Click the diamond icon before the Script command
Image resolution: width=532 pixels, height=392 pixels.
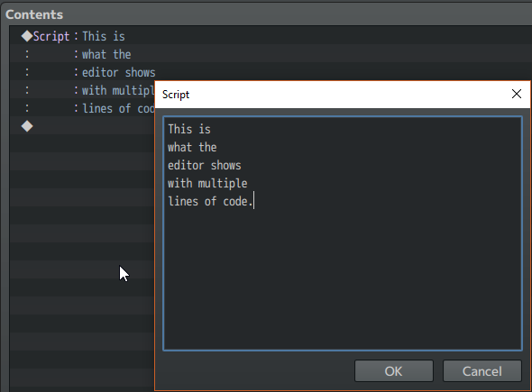[x=27, y=36]
